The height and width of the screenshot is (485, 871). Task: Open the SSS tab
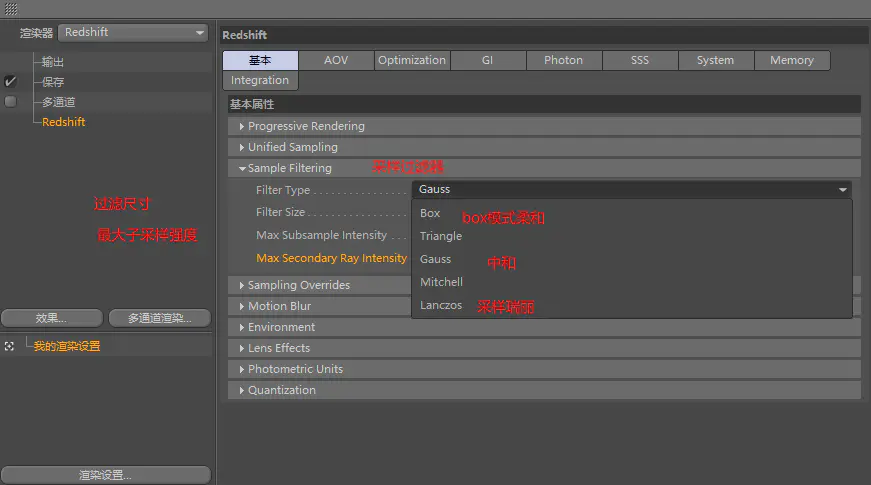(640, 60)
